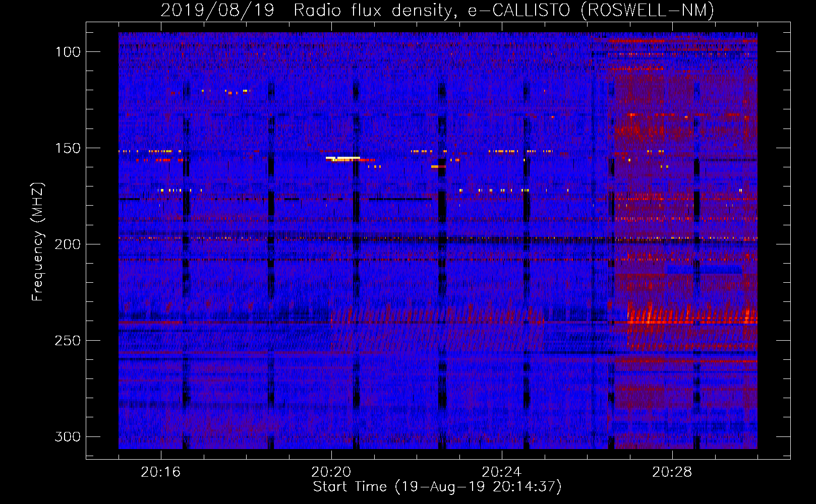Image resolution: width=816 pixels, height=504 pixels.
Task: Click the 150 frequency tick label
Action: 68,148
